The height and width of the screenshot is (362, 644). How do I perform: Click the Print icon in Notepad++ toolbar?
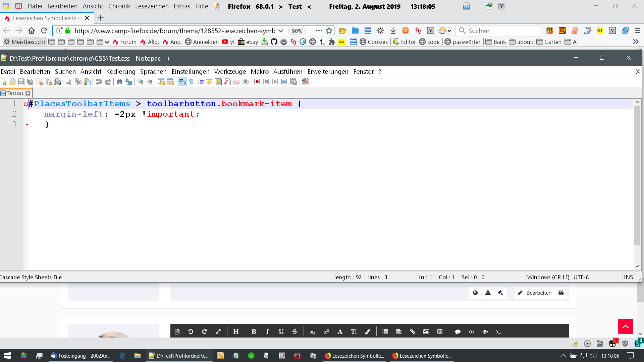point(57,82)
